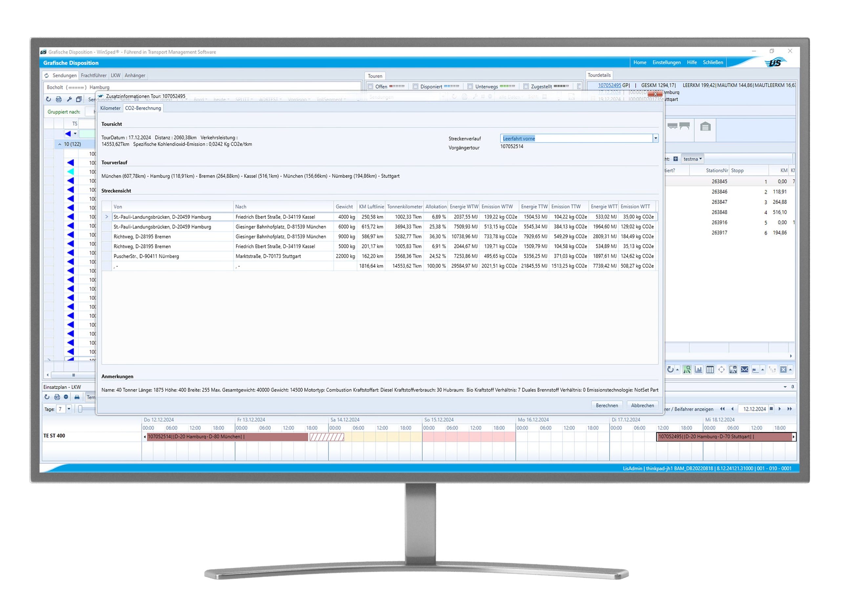Image resolution: width=843 pixels, height=616 pixels.
Task: Open the wrench settings icon in Sendungen toolbar
Action: pos(69,99)
